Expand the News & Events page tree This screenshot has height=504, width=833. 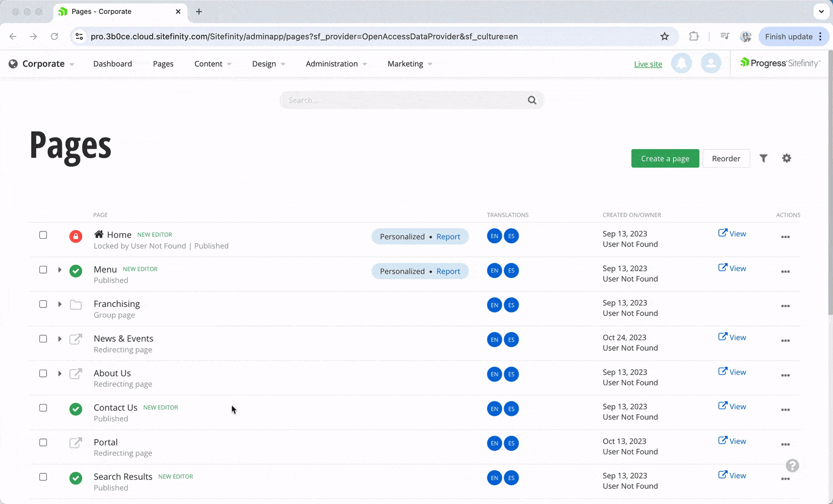coord(59,339)
